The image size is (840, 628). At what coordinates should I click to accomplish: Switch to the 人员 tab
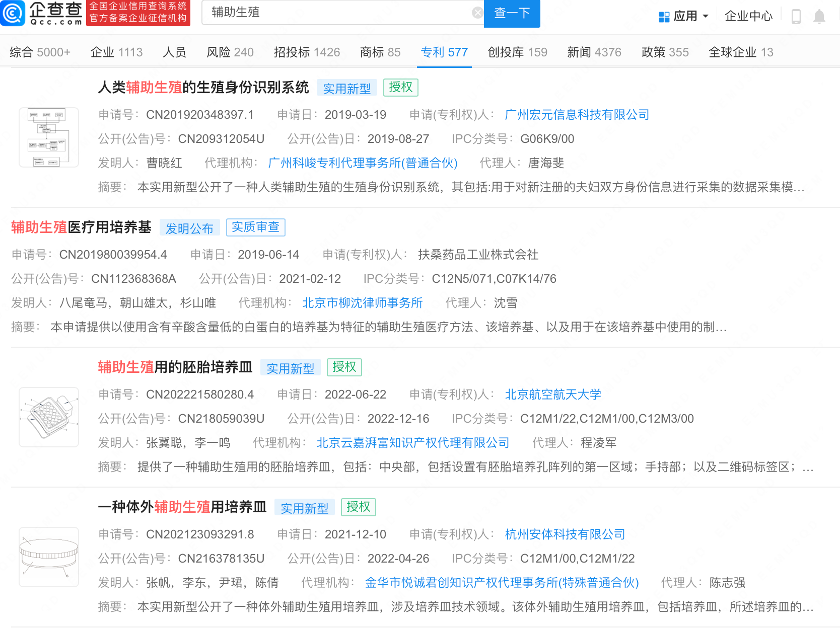(x=174, y=52)
